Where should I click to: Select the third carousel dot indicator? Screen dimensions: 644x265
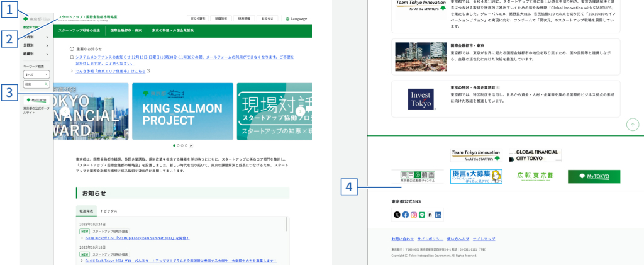click(182, 145)
